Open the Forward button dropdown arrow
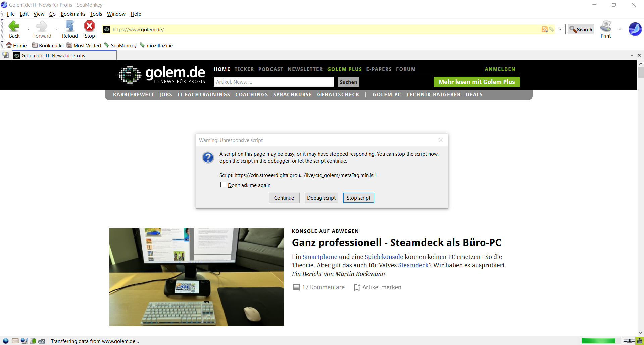 56,29
